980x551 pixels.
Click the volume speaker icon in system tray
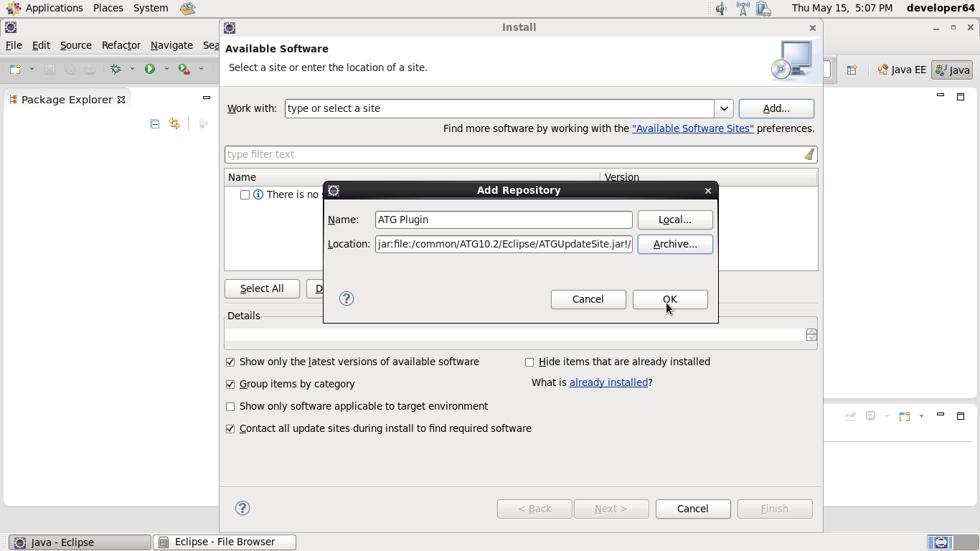[721, 9]
